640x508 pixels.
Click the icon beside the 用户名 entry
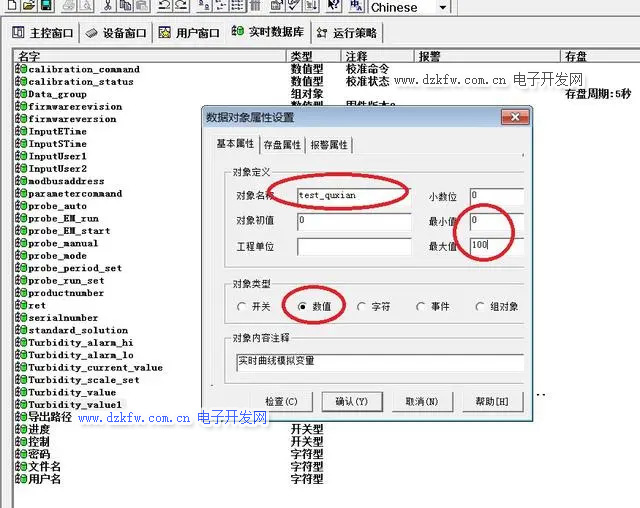tap(20, 479)
